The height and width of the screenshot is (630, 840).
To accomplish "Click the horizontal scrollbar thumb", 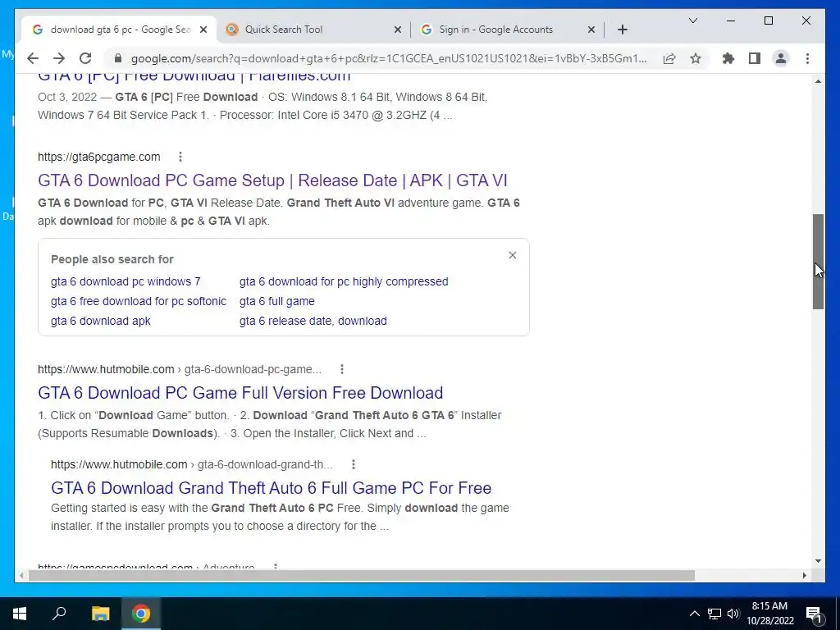I will 362,575.
